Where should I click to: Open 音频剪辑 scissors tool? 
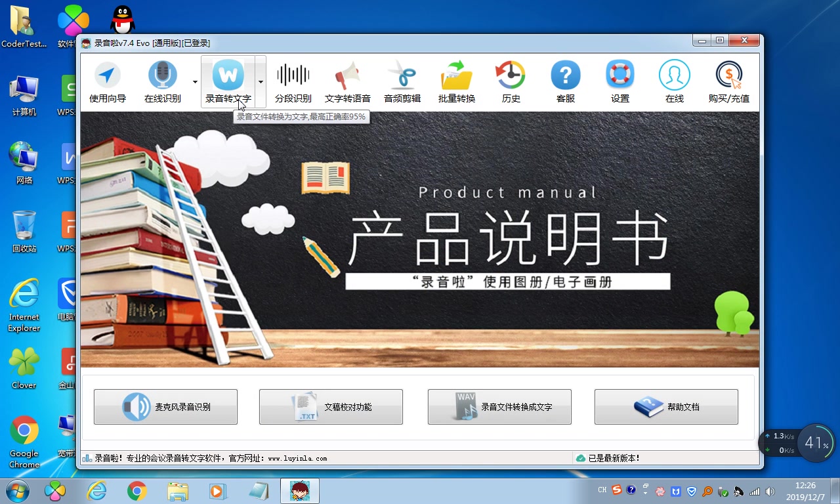tap(402, 81)
